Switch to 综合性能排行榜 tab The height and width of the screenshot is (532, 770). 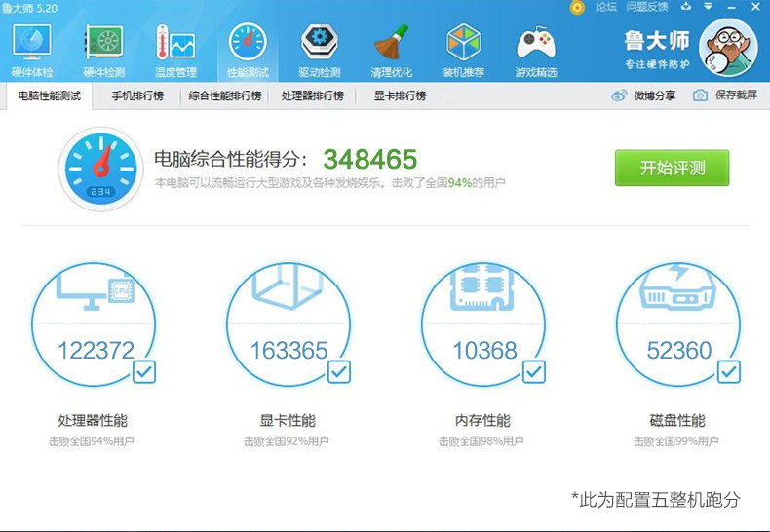(225, 95)
